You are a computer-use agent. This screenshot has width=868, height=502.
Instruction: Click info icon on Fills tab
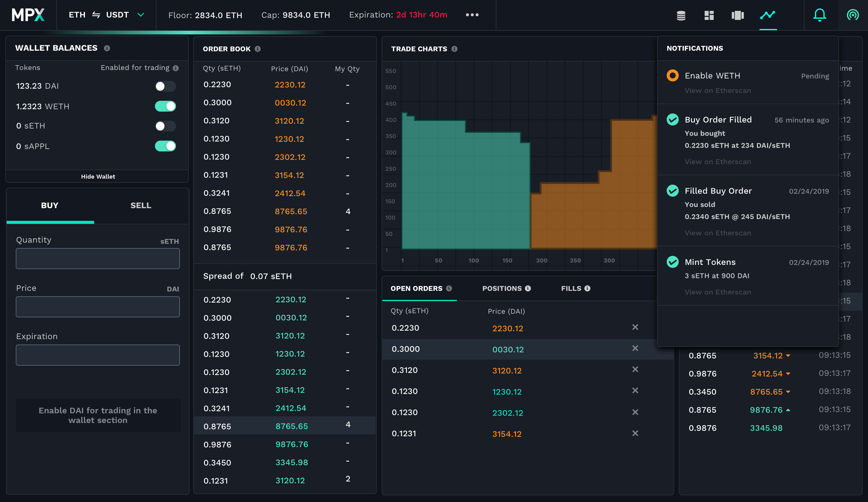[x=587, y=288]
